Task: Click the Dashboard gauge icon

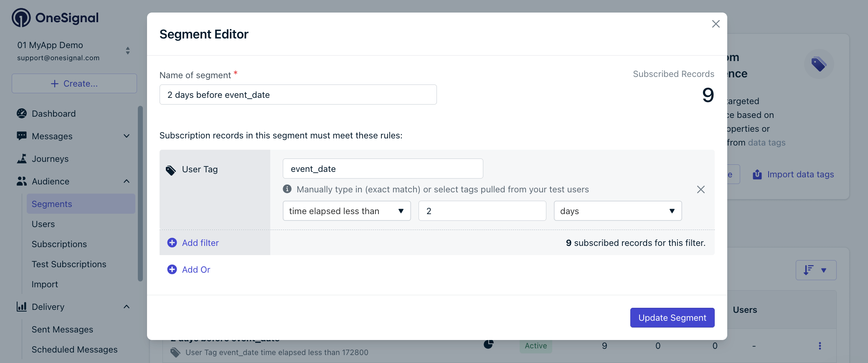Action: (x=22, y=113)
